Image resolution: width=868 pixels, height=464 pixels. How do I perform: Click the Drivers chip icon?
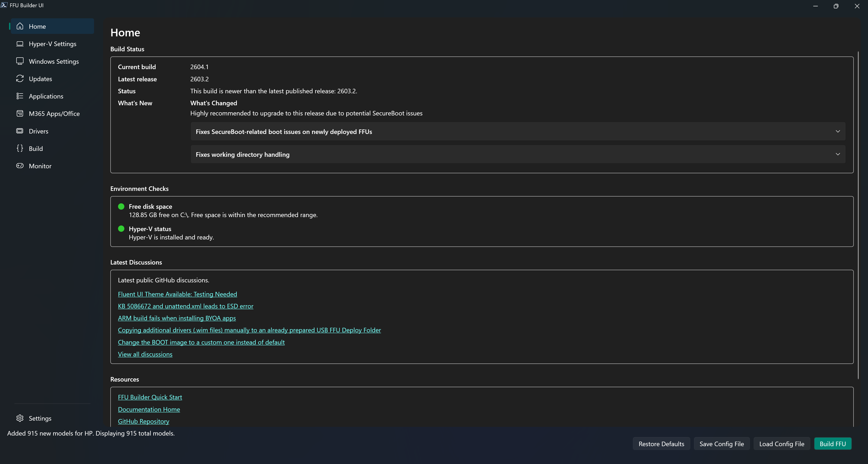[x=20, y=131]
